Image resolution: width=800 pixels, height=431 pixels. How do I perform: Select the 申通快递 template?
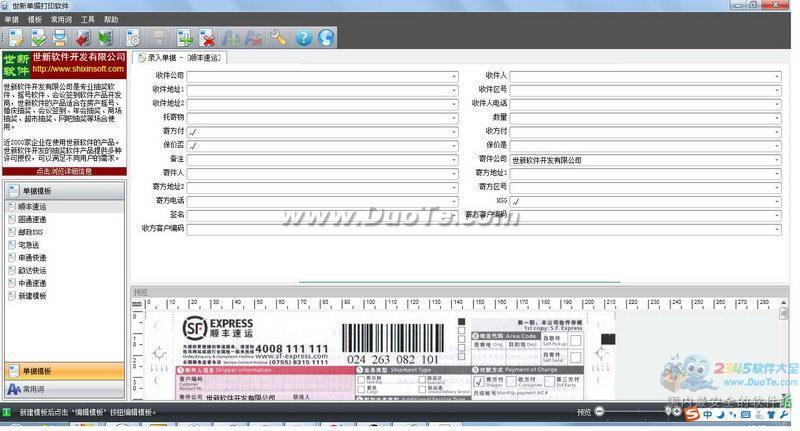coord(32,258)
